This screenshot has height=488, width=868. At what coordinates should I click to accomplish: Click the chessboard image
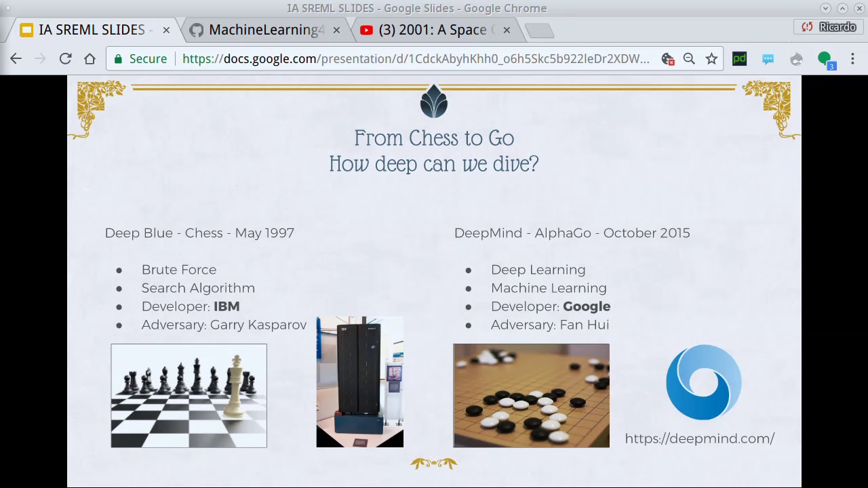point(189,396)
